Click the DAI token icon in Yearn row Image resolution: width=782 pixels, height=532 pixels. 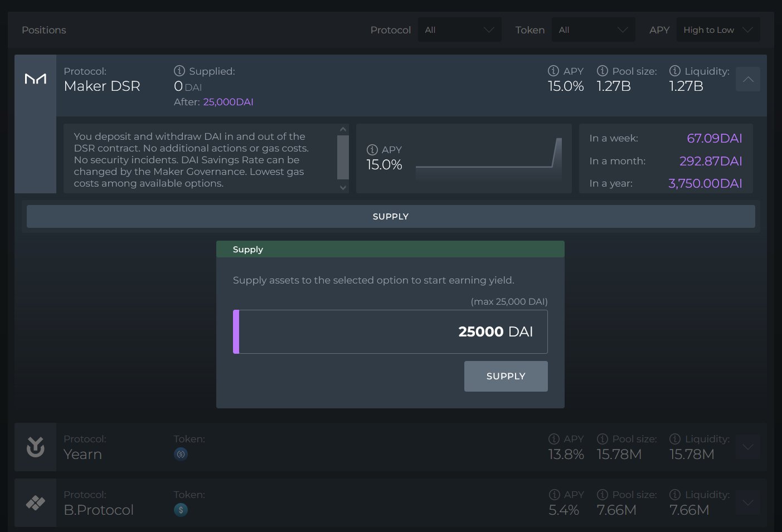181,454
